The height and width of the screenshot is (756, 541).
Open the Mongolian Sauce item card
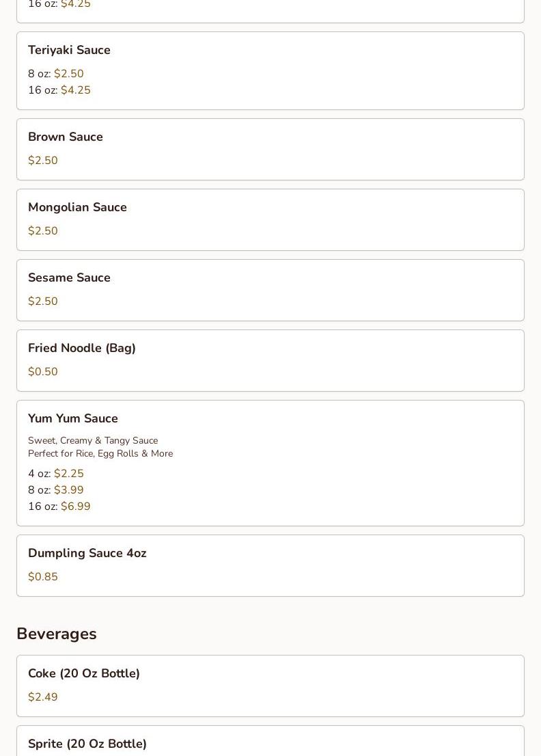[270, 220]
